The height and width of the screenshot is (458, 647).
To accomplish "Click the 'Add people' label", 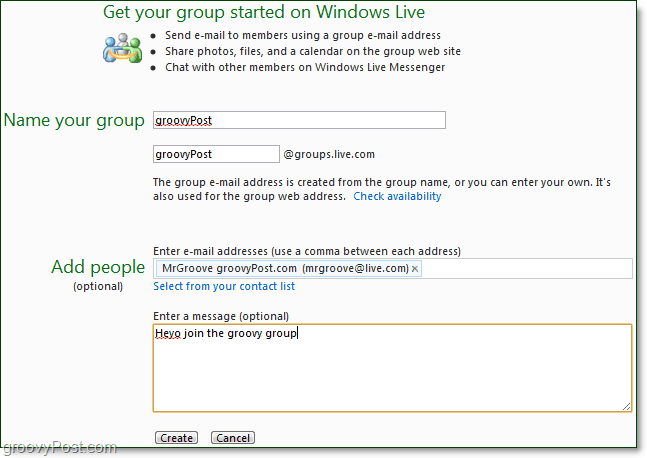I will click(98, 267).
